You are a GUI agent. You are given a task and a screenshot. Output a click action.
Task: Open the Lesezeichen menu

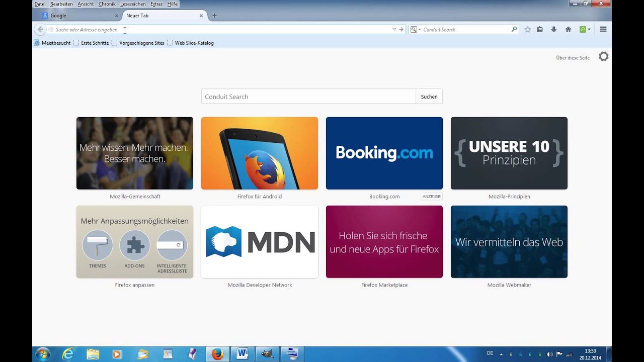tap(133, 4)
